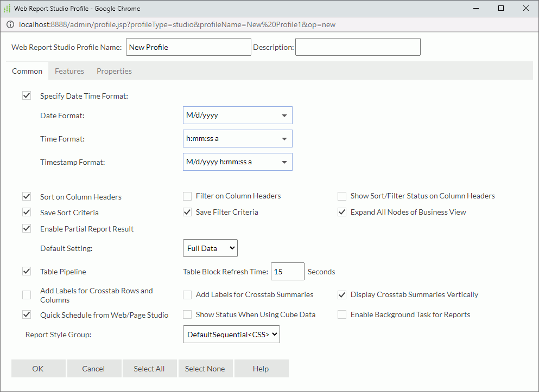
Task: Disable Sort on Column Headers
Action: coord(27,196)
